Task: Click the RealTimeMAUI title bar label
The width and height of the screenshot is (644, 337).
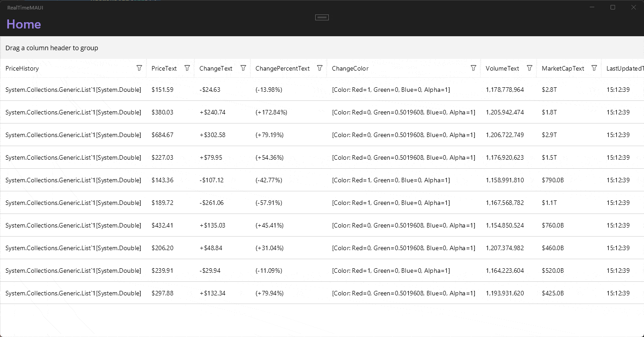Action: 25,7
